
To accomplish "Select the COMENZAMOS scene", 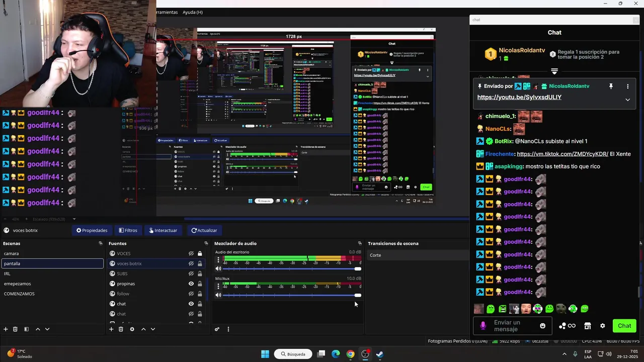I will [x=52, y=294].
